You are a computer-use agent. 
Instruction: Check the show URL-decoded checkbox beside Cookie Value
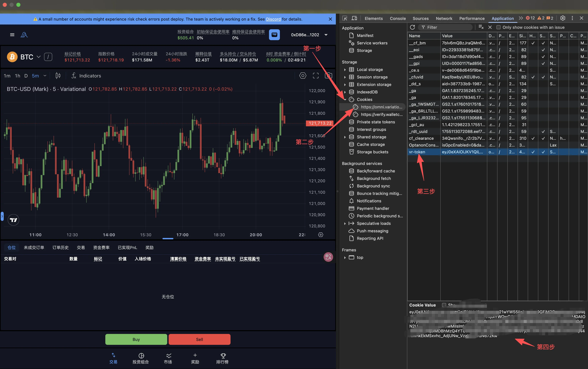pyautogui.click(x=444, y=305)
